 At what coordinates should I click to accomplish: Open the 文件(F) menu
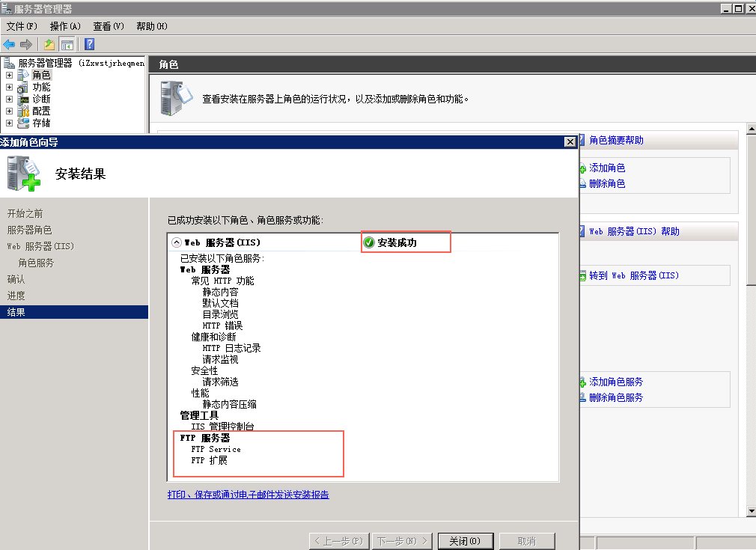point(22,26)
